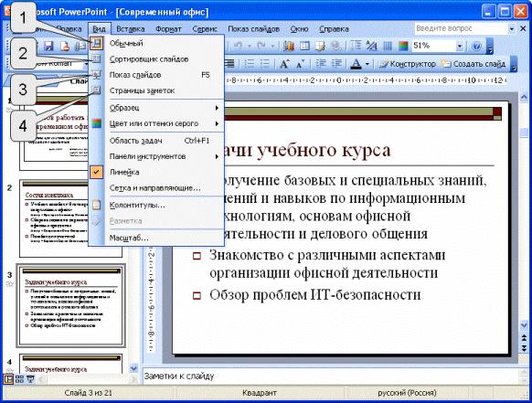532x403 pixels.
Task: Open the Вставка menu
Action: (131, 29)
